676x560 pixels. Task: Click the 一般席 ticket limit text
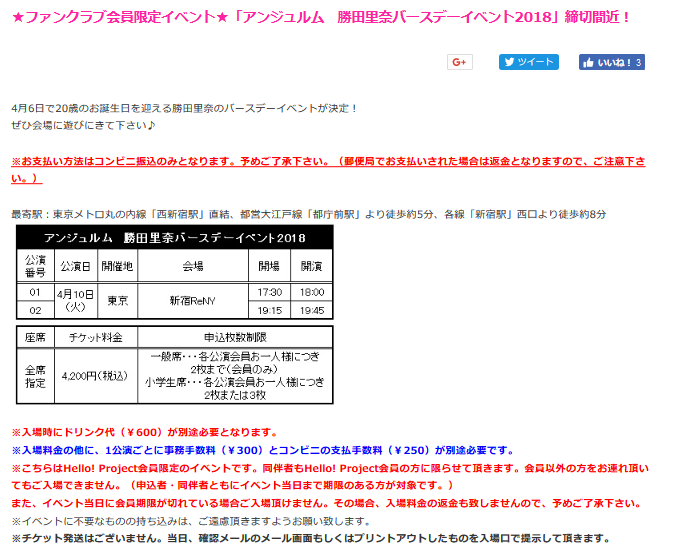235,363
